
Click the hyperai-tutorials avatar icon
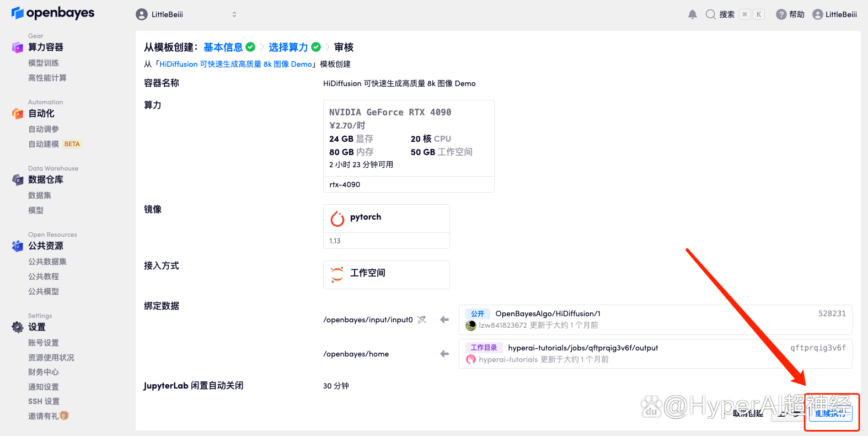point(471,359)
